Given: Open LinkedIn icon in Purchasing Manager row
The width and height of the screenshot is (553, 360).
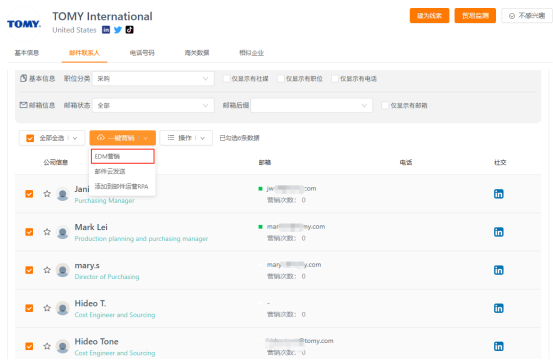Looking at the screenshot, I should click(x=498, y=194).
